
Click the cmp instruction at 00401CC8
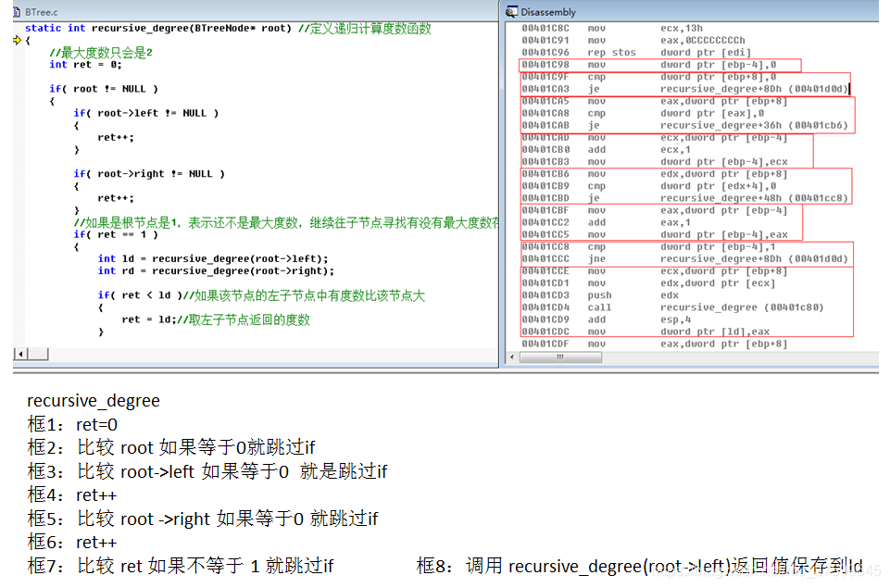click(x=649, y=247)
